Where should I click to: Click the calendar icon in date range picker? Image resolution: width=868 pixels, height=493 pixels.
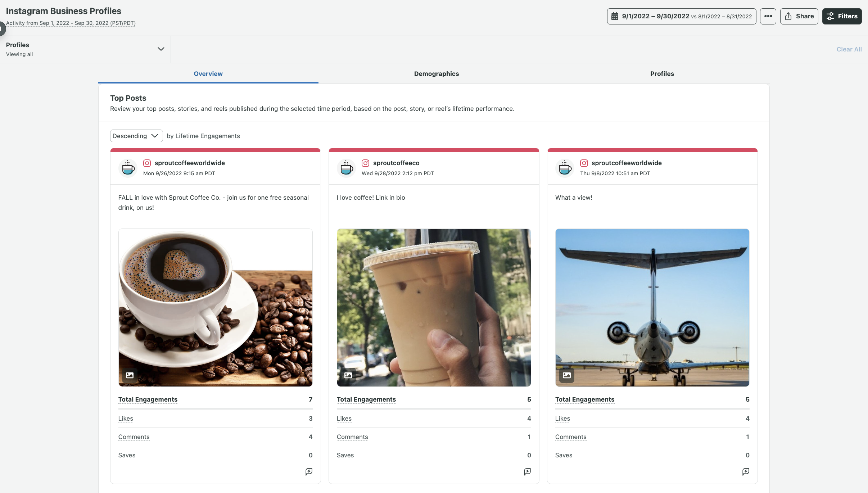coord(615,17)
